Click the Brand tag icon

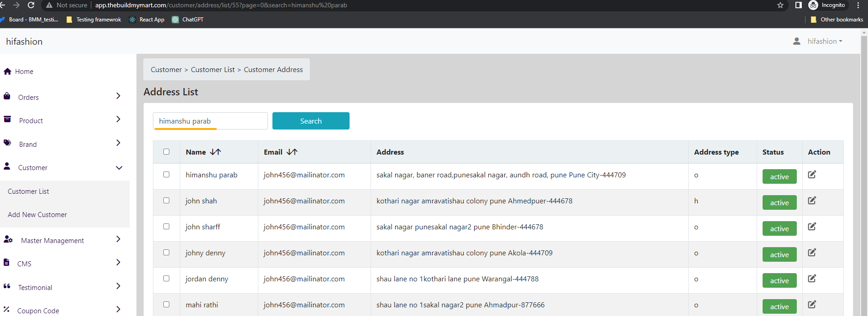coord(7,143)
